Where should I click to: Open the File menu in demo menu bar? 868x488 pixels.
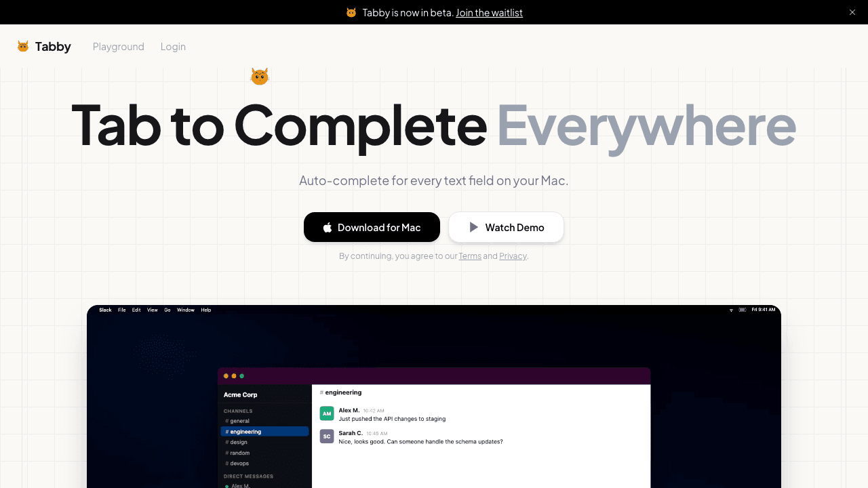(122, 310)
